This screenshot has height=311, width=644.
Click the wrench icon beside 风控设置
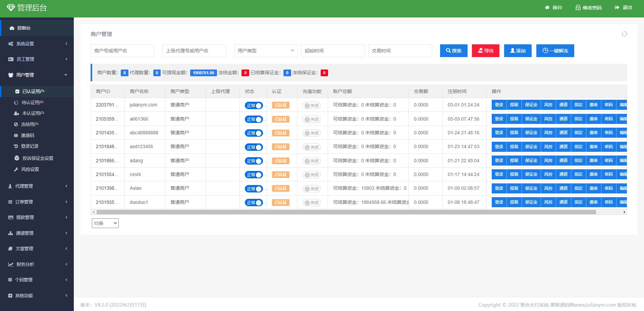pyautogui.click(x=16, y=169)
